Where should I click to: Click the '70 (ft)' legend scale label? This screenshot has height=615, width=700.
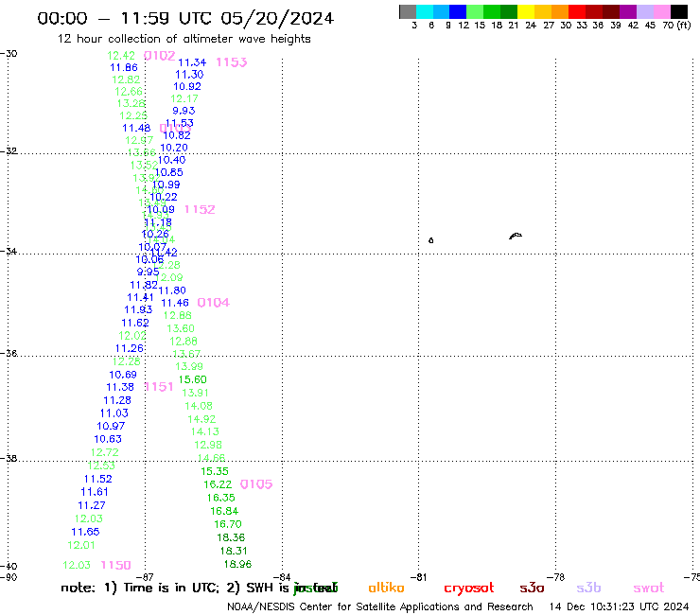point(676,26)
